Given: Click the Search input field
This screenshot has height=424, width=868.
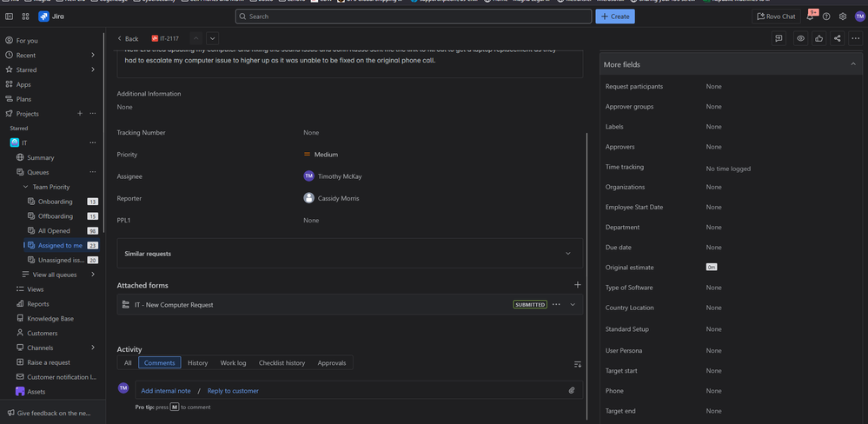Looking at the screenshot, I should [414, 17].
